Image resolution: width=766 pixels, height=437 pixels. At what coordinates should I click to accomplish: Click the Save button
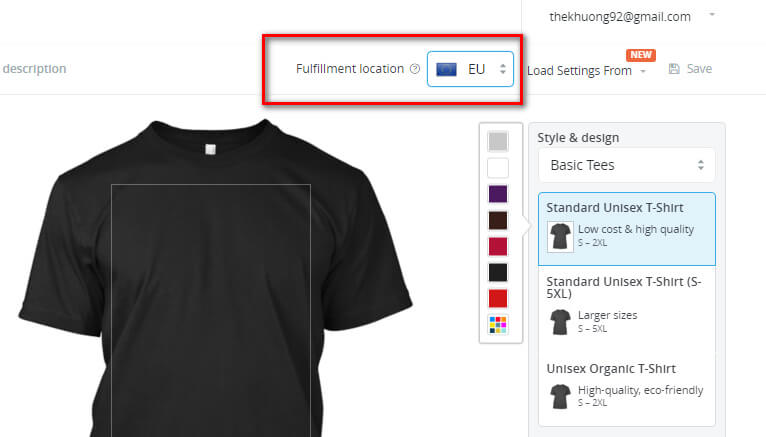(x=691, y=69)
